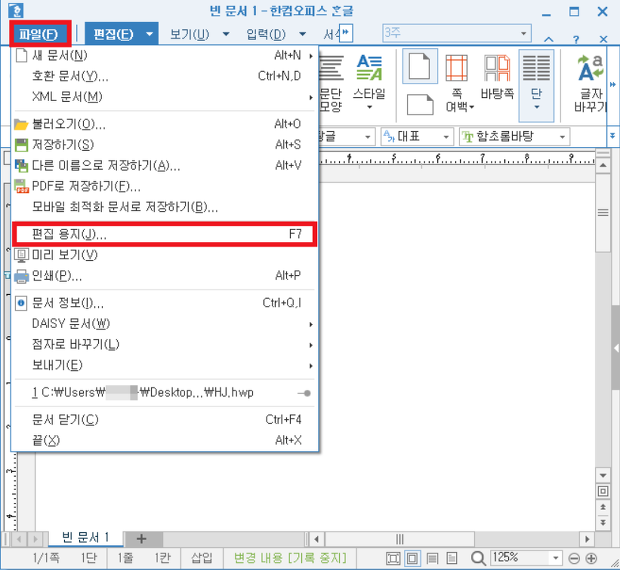
Task: Open 문서 정보(I)... entry
Action: pyautogui.click(x=164, y=303)
